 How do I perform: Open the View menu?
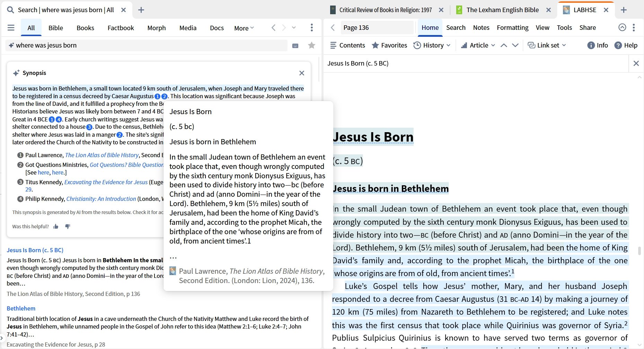(x=542, y=28)
